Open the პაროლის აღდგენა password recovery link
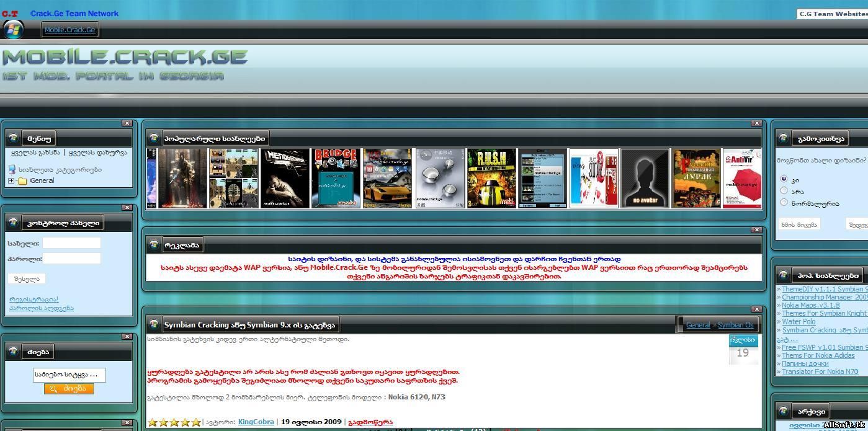 pyautogui.click(x=41, y=308)
